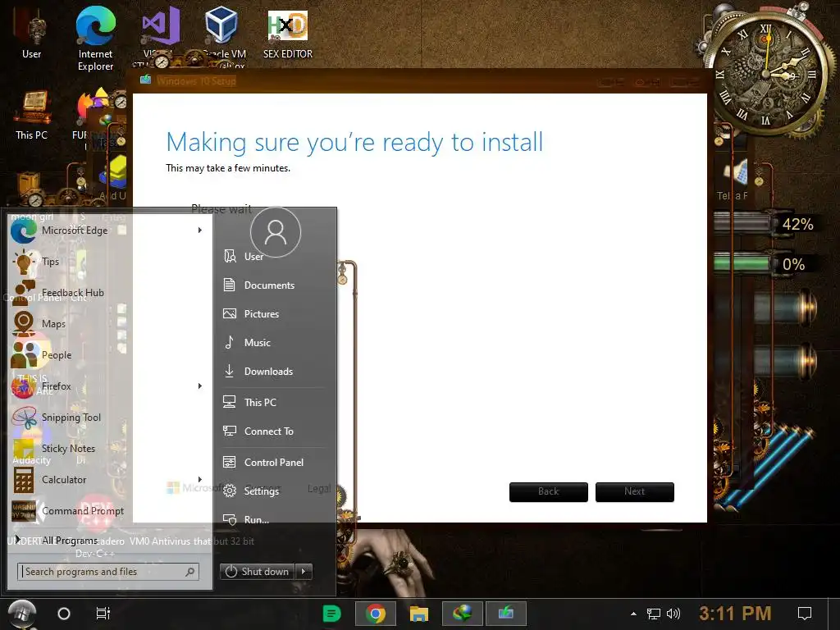Open Task View on the taskbar
Image resolution: width=840 pixels, height=630 pixels.
click(103, 614)
